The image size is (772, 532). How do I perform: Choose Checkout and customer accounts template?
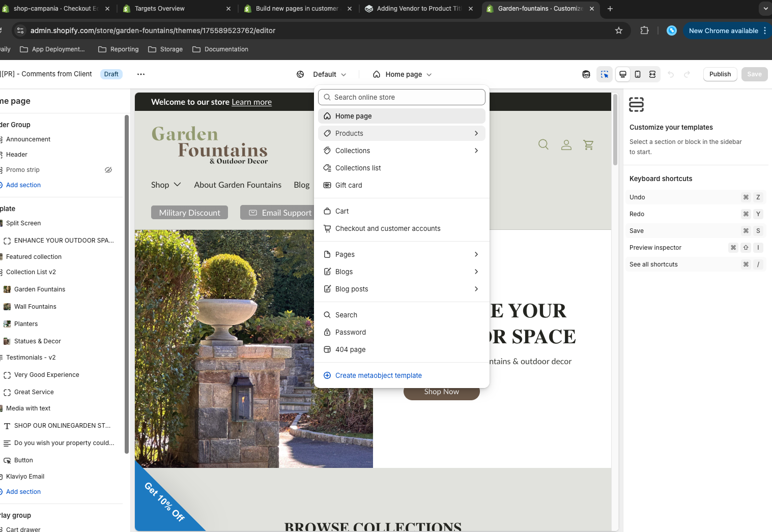[x=387, y=228]
